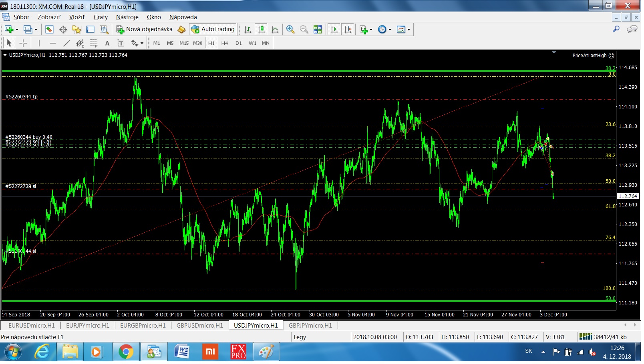The height and width of the screenshot is (364, 644).
Task: Click the 38412/41 kb connection status
Action: (x=603, y=337)
